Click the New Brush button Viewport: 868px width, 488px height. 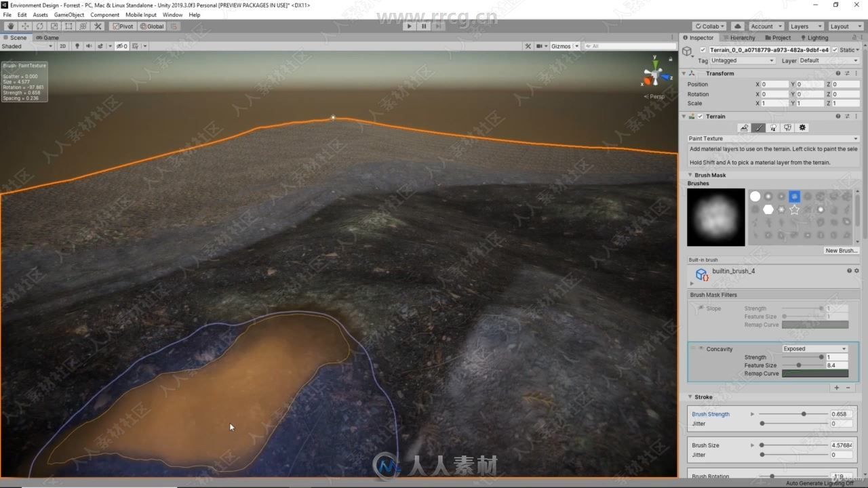coord(842,250)
